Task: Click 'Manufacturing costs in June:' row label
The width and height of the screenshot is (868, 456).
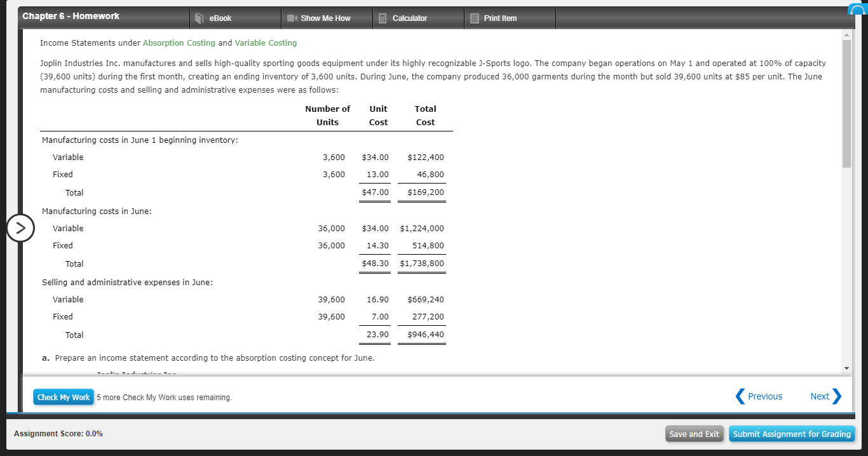Action: [97, 211]
